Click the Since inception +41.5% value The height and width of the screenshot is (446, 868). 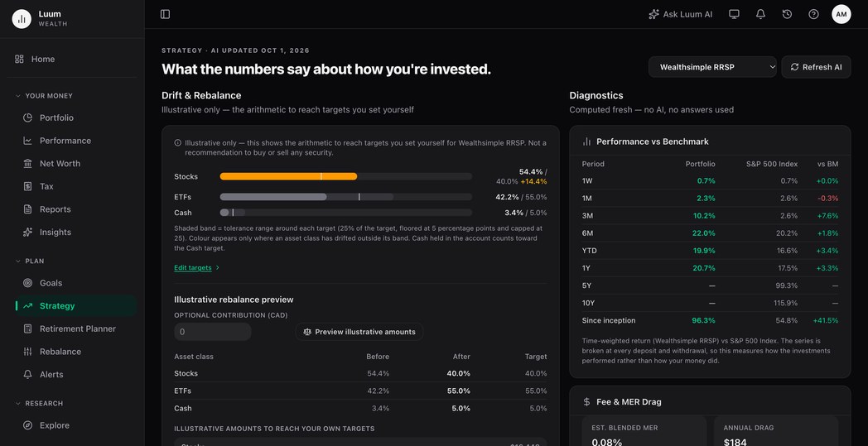[826, 320]
